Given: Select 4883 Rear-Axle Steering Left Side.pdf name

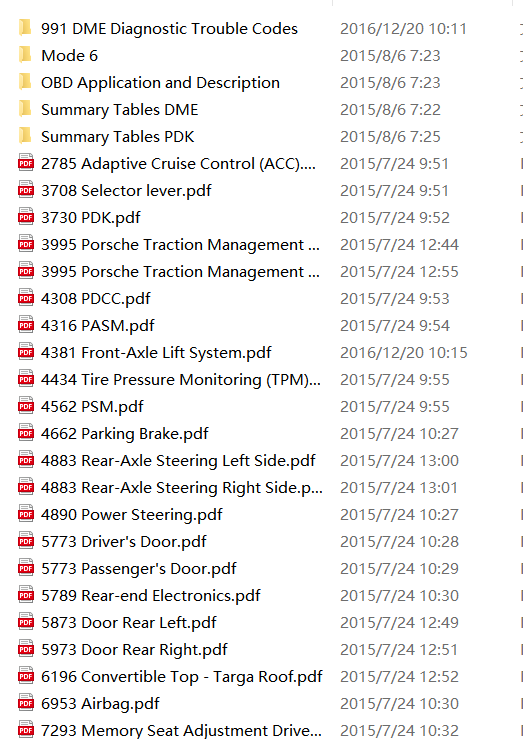Looking at the screenshot, I should pos(178,460).
